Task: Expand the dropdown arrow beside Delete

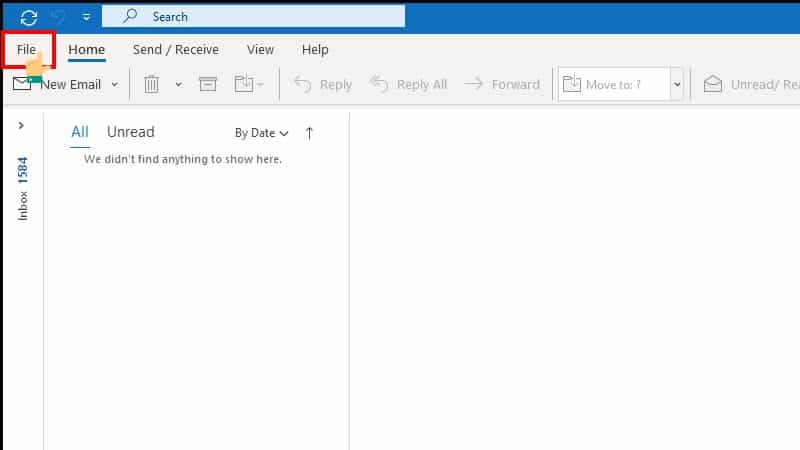Action: point(178,85)
